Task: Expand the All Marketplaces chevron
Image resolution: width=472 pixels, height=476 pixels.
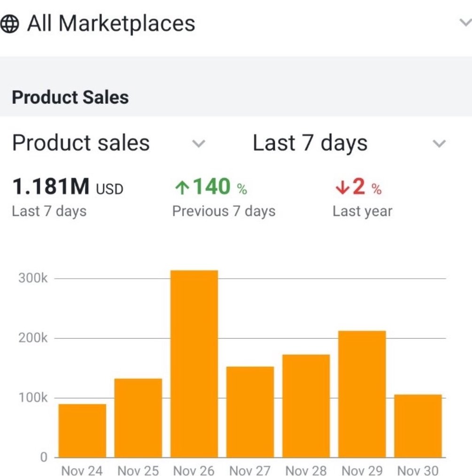Action: click(x=464, y=23)
